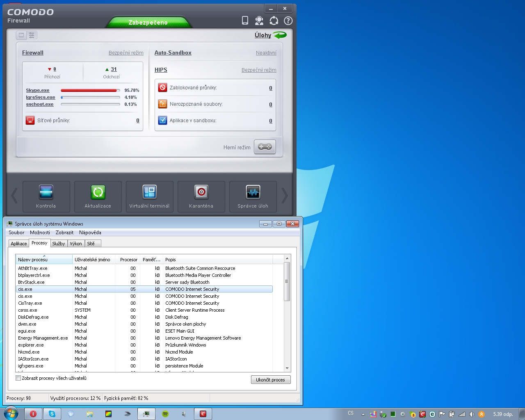Select the explorer.exe process row
Screen dimensions: 525x420
(144, 345)
